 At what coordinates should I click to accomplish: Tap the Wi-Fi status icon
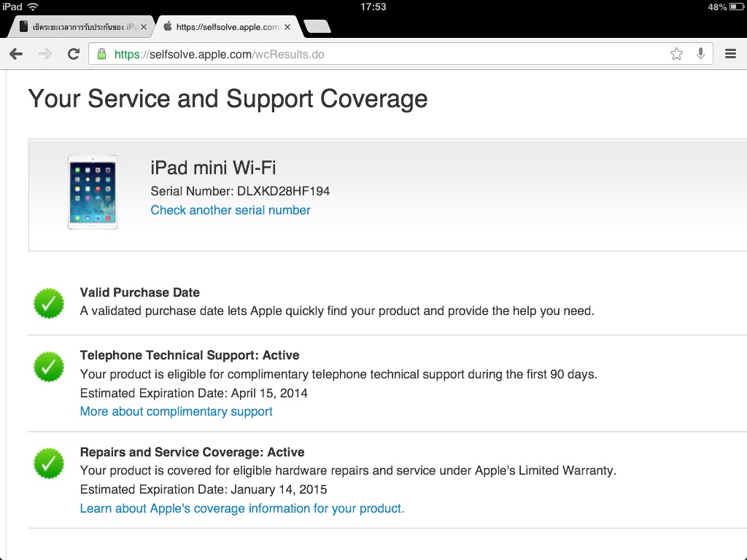[33, 7]
